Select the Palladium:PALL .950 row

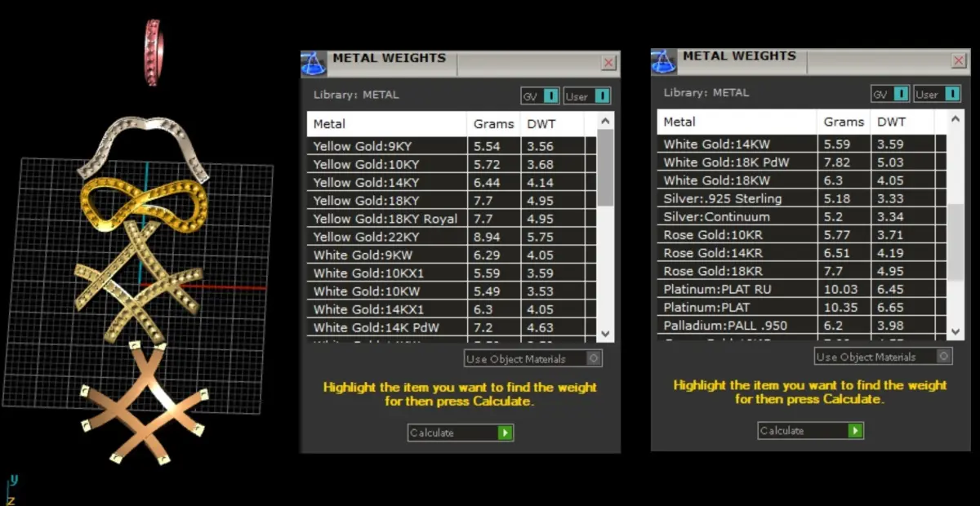802,326
